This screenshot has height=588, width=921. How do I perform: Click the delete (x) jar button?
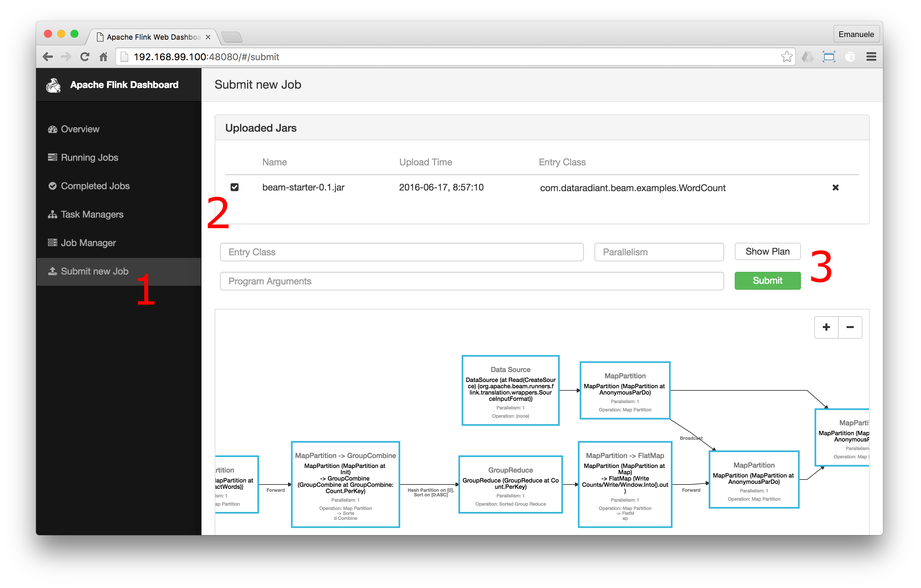click(x=836, y=187)
